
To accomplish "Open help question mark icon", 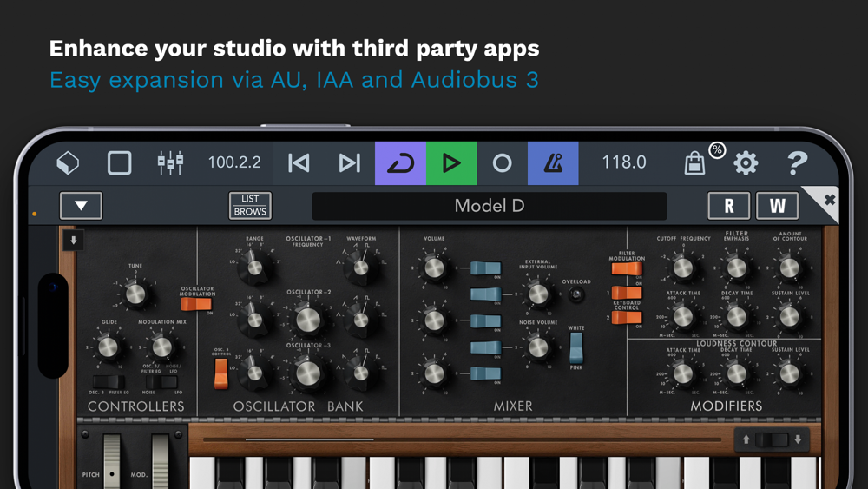I will pos(797,163).
